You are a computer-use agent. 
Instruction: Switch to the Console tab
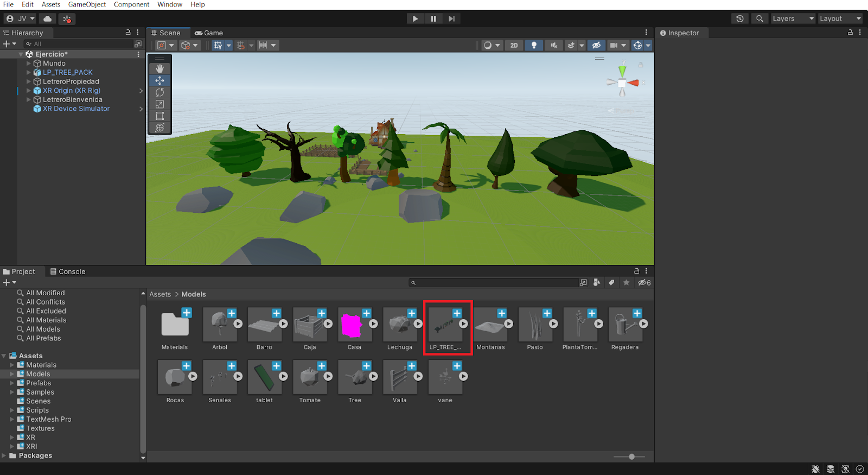68,271
